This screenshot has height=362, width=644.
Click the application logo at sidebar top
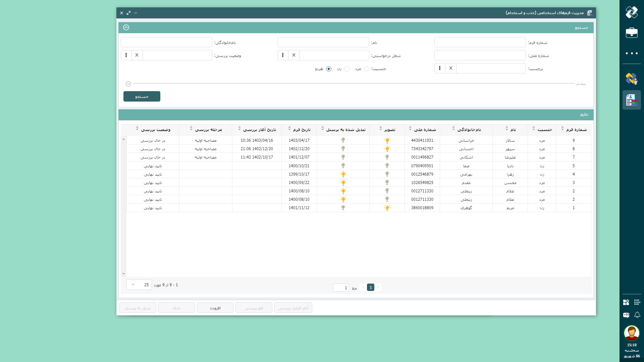tap(632, 12)
